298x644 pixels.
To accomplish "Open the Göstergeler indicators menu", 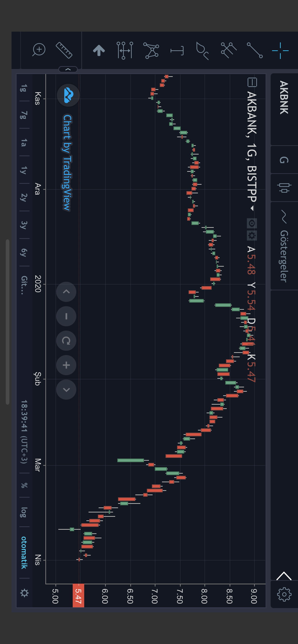I will 284,246.
